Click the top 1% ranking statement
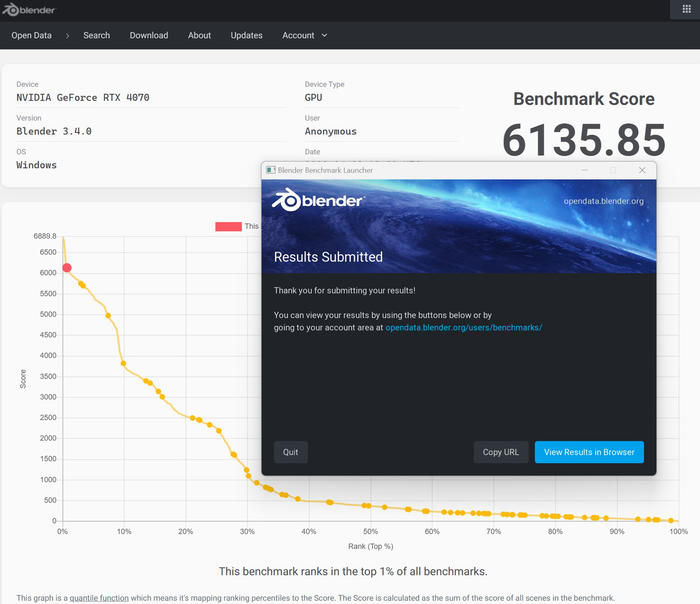The width and height of the screenshot is (700, 604). click(353, 571)
